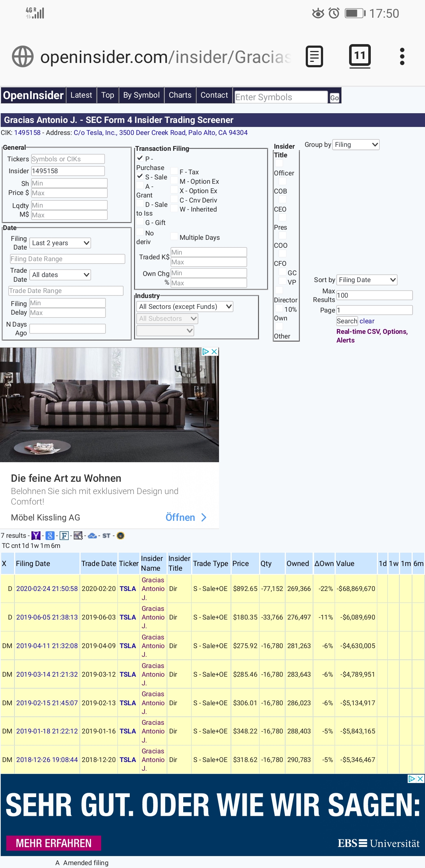This screenshot has width=425, height=868.
Task: Tap the Öffnen ad link
Action: pos(180,518)
